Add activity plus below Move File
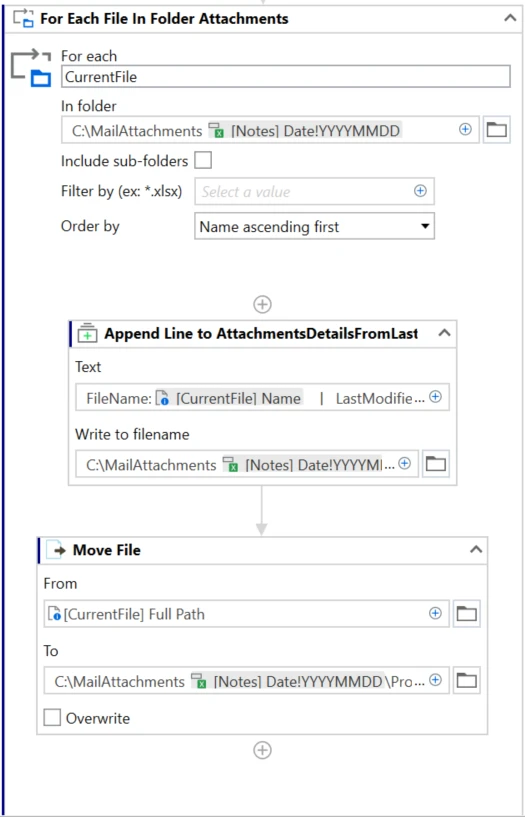Screen dimensions: 525x817 [x=262, y=750]
